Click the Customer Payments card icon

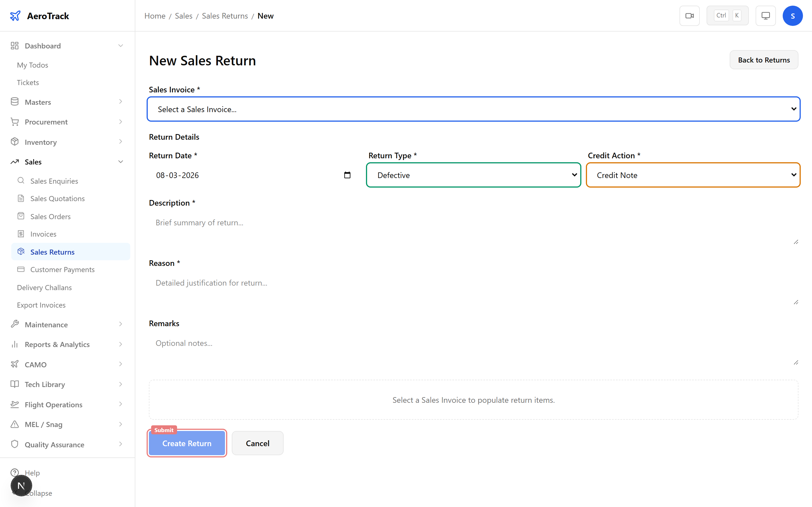pyautogui.click(x=21, y=269)
